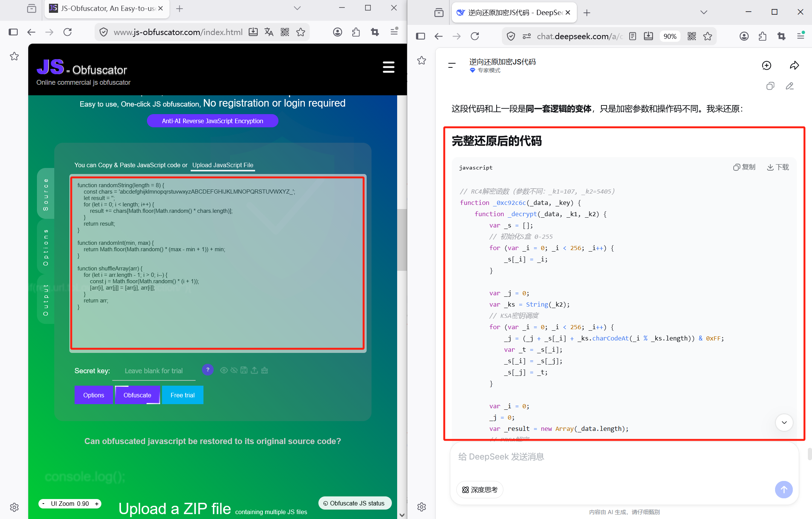Decrease UI Zoom with minus button
This screenshot has height=519, width=812.
pos(44,504)
